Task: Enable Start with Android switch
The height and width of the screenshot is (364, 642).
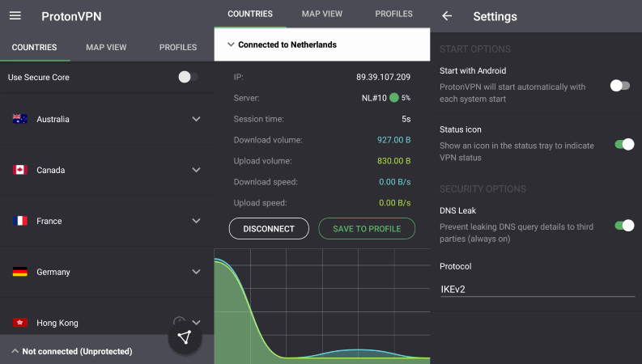Action: [x=620, y=86]
